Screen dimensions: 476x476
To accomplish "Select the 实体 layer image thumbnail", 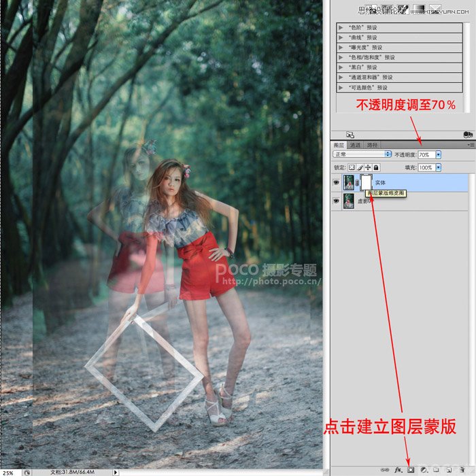I will tap(349, 183).
